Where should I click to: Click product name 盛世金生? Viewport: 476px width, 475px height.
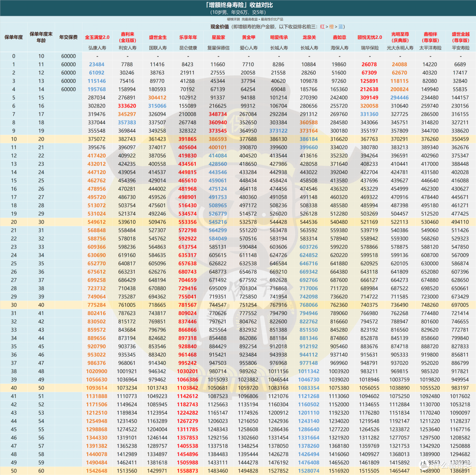click(x=158, y=37)
